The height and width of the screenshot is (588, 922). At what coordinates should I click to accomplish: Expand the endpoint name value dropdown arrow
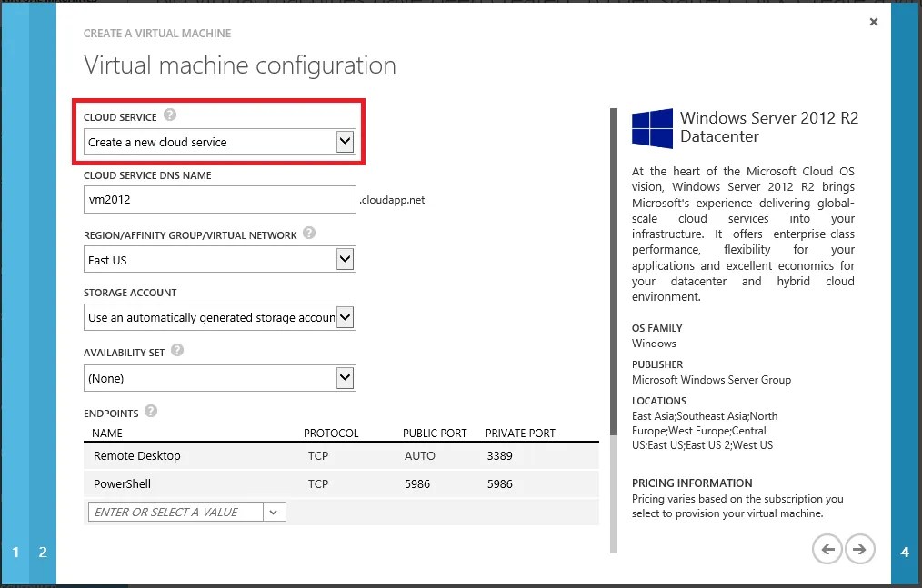[274, 513]
